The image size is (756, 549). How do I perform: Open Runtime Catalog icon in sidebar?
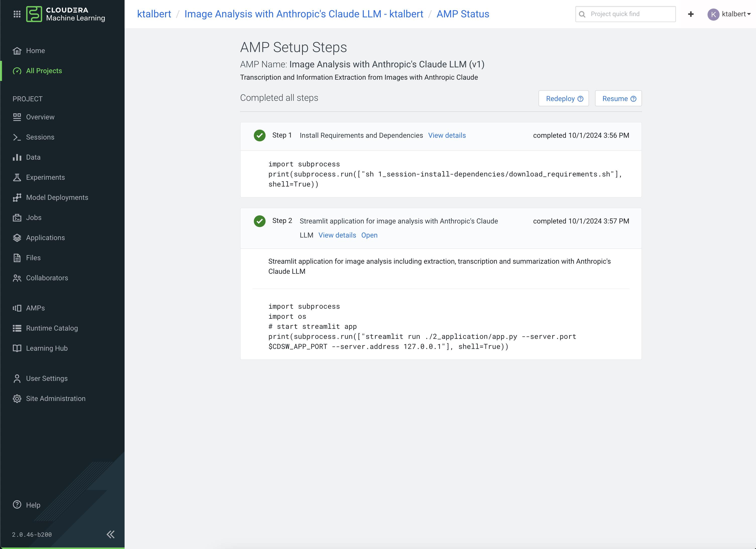pyautogui.click(x=17, y=328)
